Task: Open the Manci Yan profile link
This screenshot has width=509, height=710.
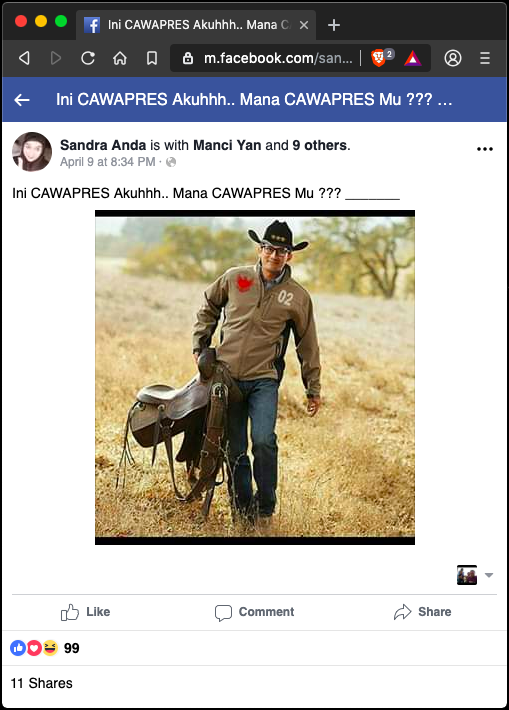Action: pos(227,145)
